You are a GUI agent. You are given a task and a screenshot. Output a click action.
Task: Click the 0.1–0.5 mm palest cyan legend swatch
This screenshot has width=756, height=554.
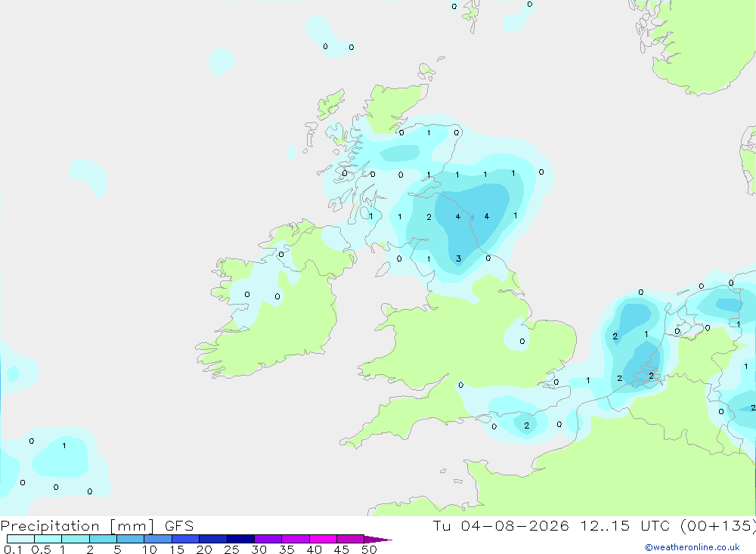[20, 539]
